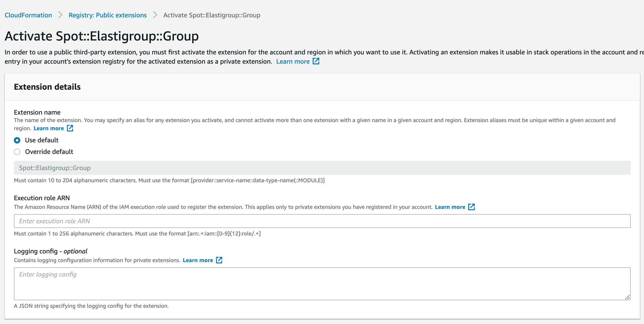Click the Activate Spot::Elastigroup::Group breadcrumb item
The width and height of the screenshot is (644, 324).
point(212,15)
